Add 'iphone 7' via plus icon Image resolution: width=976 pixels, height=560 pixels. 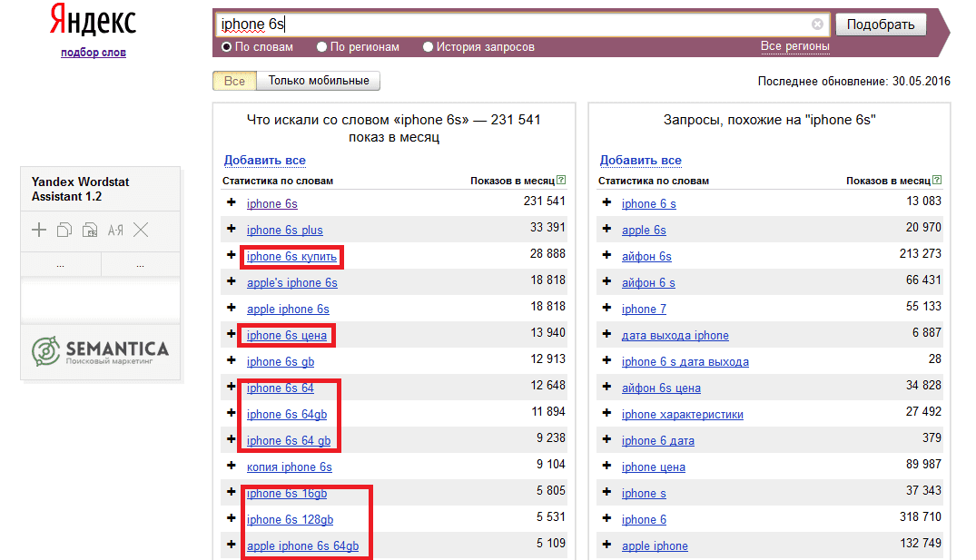[606, 308]
